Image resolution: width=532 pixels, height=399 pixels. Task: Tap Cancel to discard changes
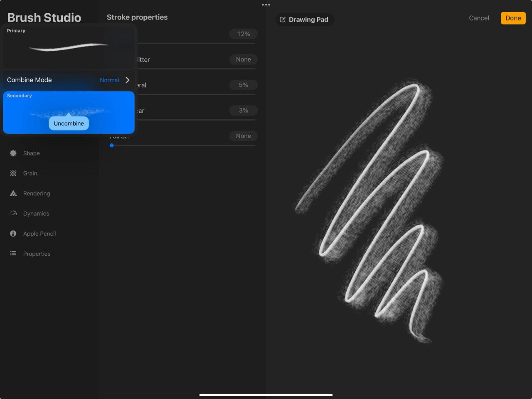(x=479, y=18)
